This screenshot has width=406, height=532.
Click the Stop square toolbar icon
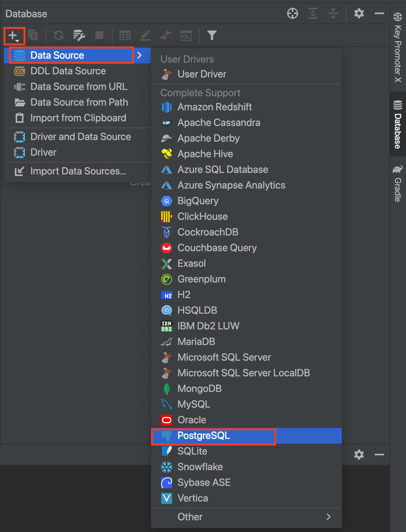pos(99,35)
